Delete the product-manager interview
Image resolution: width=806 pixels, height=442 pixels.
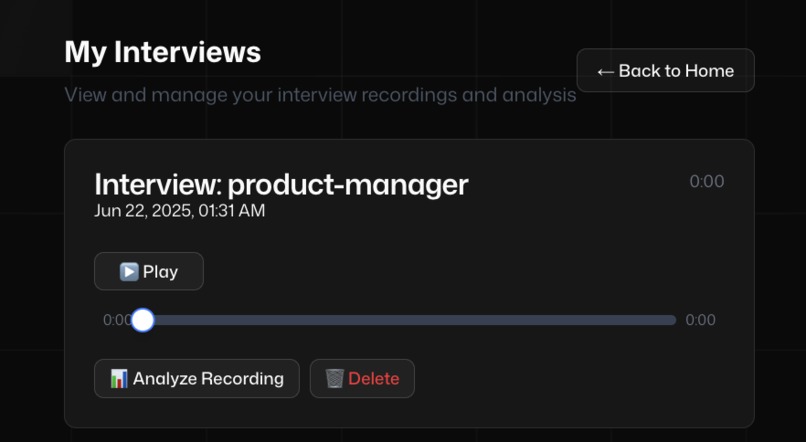pyautogui.click(x=362, y=379)
